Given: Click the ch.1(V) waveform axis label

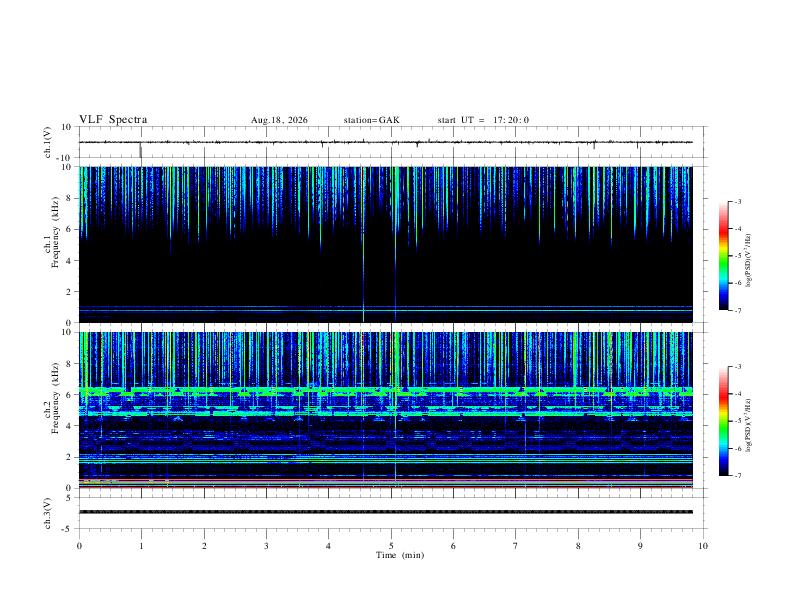Looking at the screenshot, I should (48, 142).
